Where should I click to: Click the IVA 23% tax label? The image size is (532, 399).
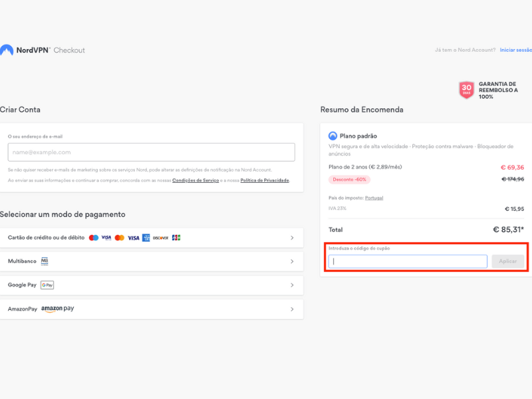pos(337,208)
